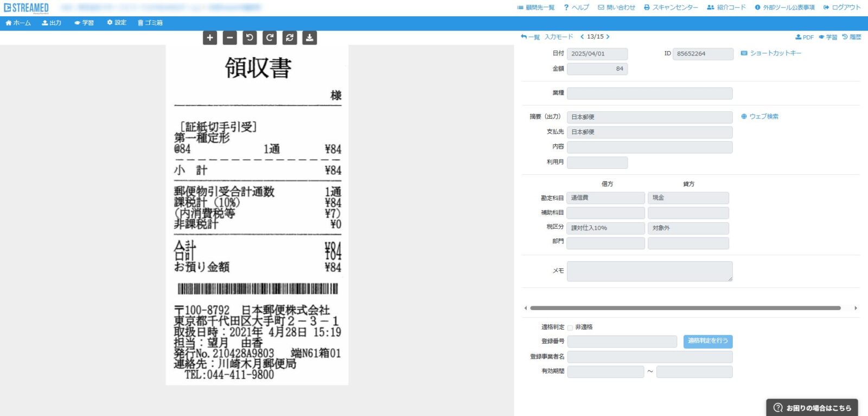Download the receipt image

[x=309, y=37]
